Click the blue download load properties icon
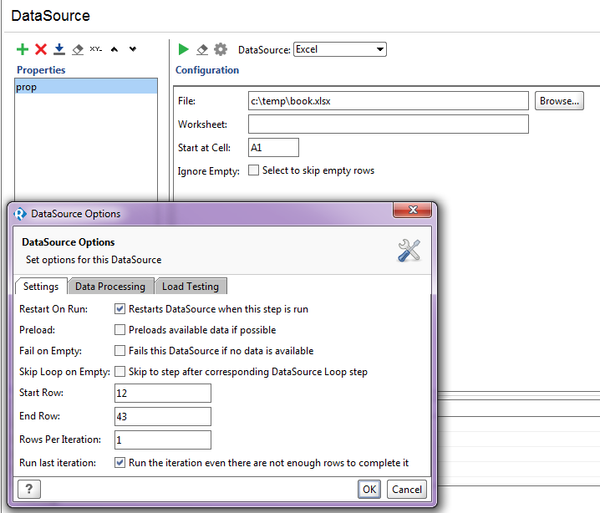 pos(59,49)
